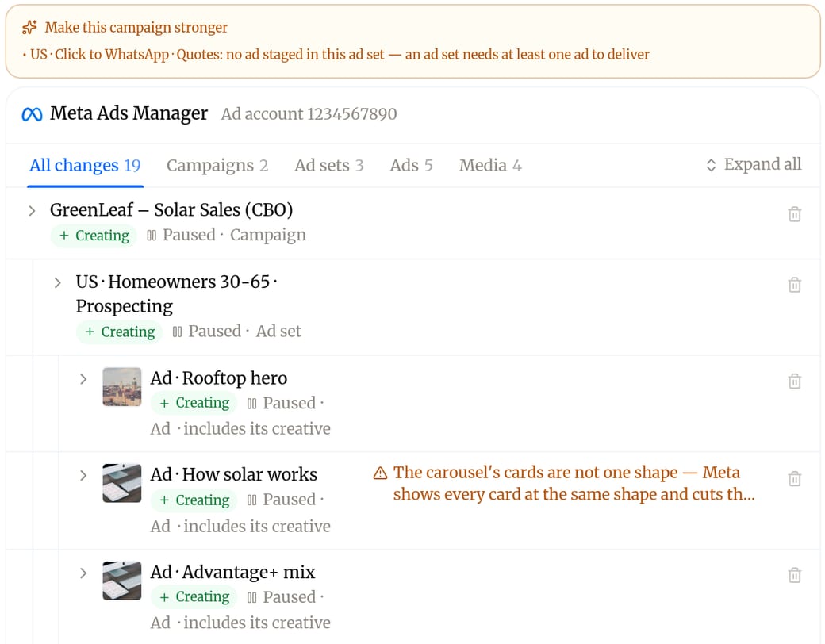Image resolution: width=825 pixels, height=644 pixels.
Task: Click includes its creative under How solar works
Action: tap(257, 526)
